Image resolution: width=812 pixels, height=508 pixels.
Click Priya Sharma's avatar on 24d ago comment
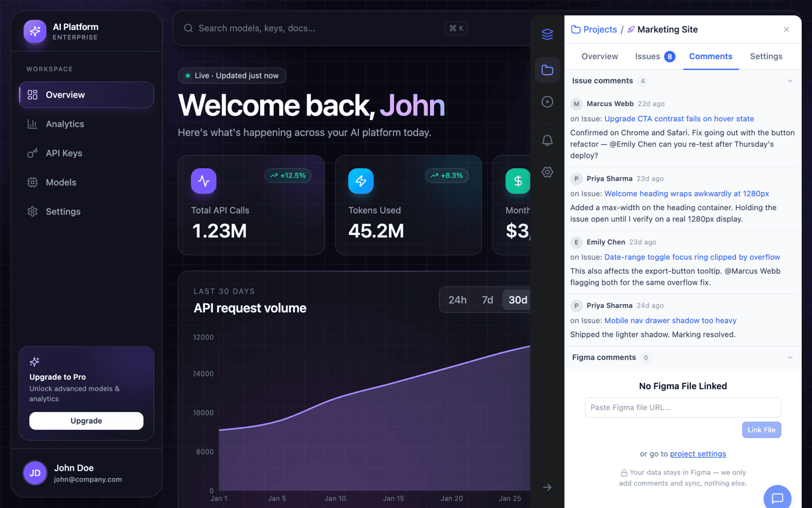(x=576, y=305)
